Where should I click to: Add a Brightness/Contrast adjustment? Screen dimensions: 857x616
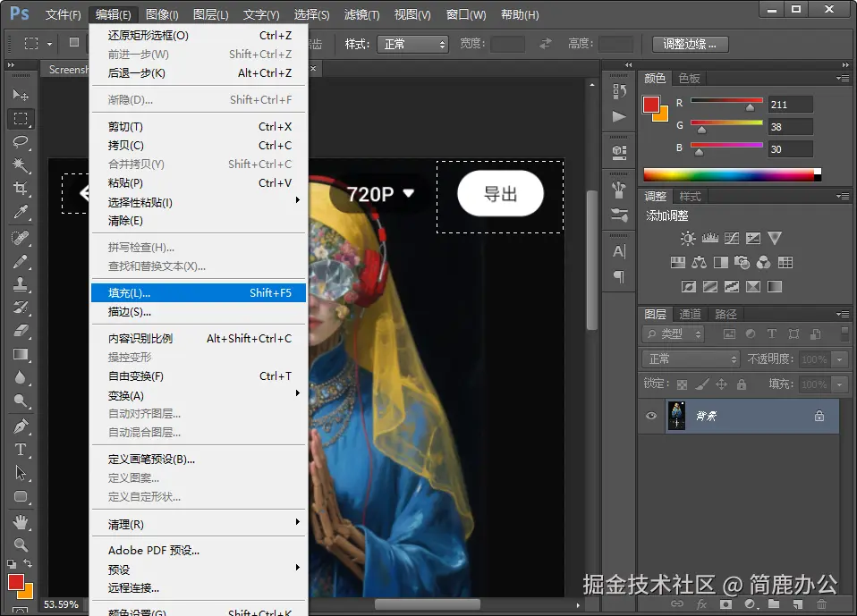(687, 238)
